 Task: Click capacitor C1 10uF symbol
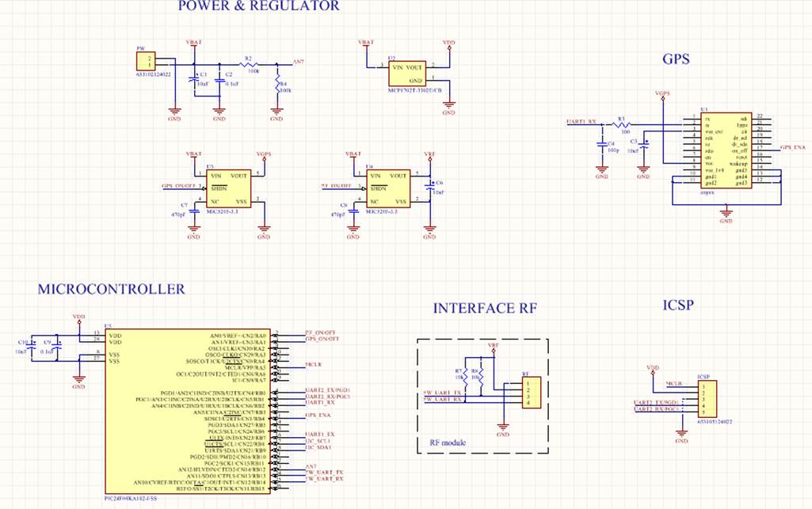(x=193, y=80)
